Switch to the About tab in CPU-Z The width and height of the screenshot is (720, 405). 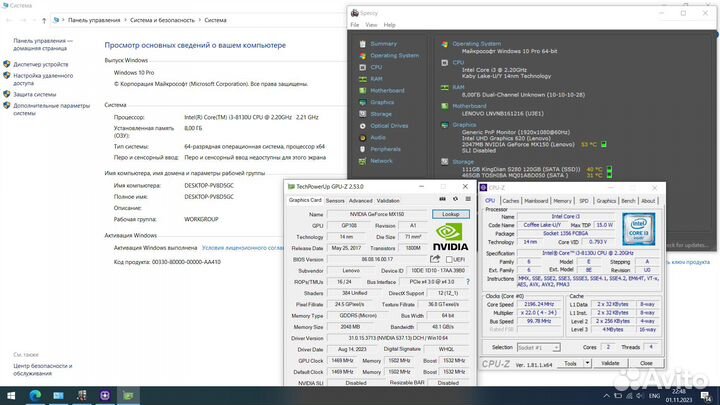[648, 201]
